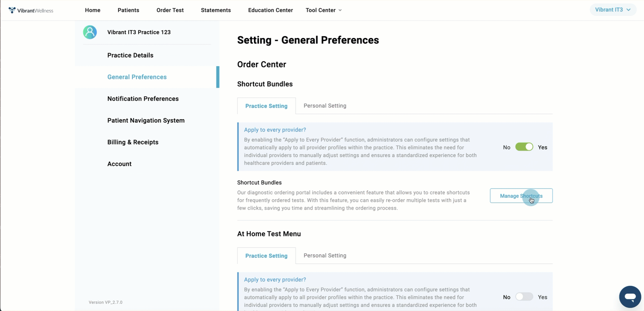
Task: Select Shortcut Bundles Practice Setting tab
Action: 266,106
